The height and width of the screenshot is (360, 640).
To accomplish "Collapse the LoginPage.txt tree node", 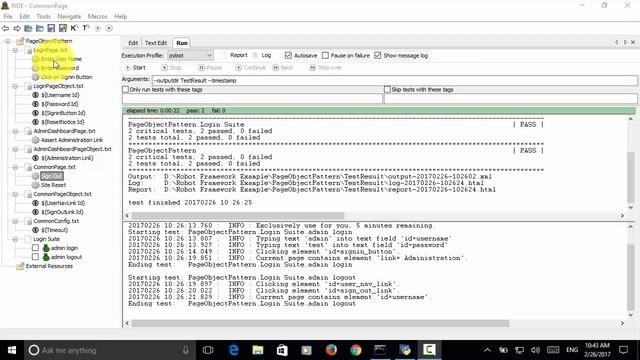I will coord(16,50).
